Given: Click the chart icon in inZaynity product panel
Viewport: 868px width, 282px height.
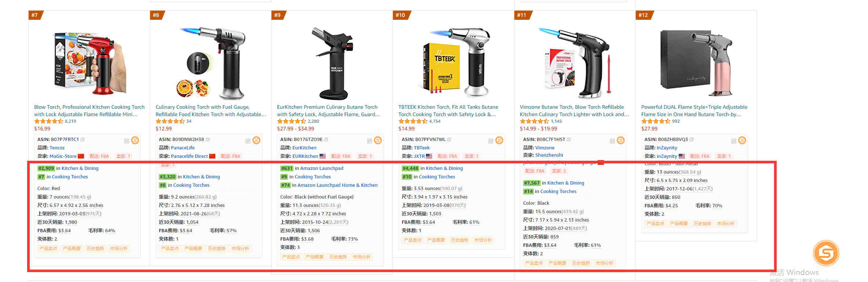Looking at the screenshot, I should (734, 141).
